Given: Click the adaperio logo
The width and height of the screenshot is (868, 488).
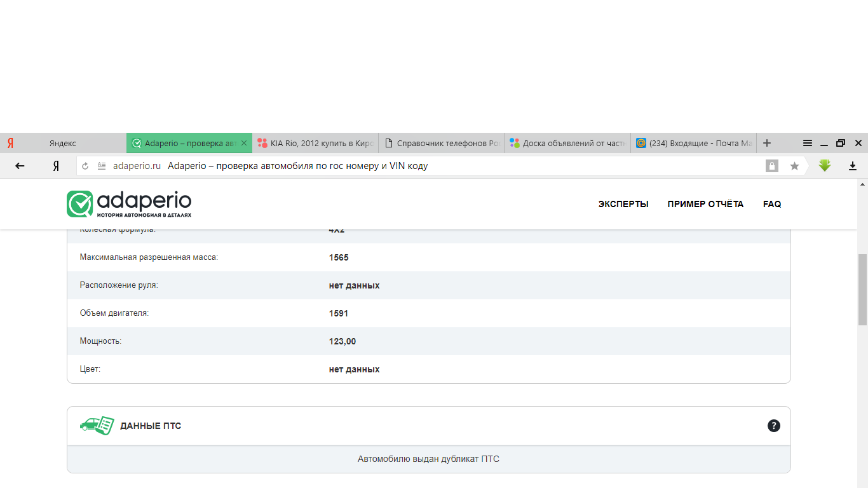Looking at the screenshot, I should click(129, 204).
